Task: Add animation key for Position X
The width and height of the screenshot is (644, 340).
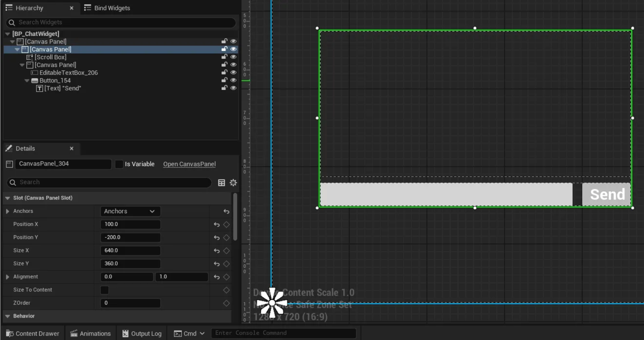Action: 226,224
